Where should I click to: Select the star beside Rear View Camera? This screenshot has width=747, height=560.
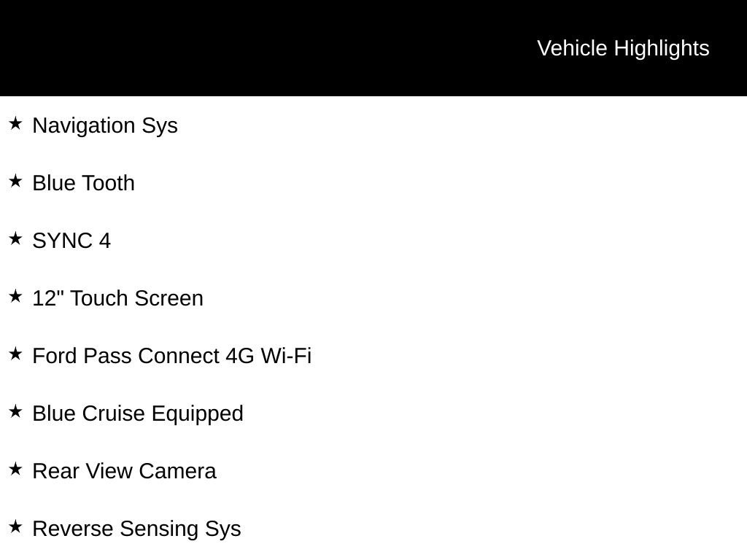coord(15,469)
